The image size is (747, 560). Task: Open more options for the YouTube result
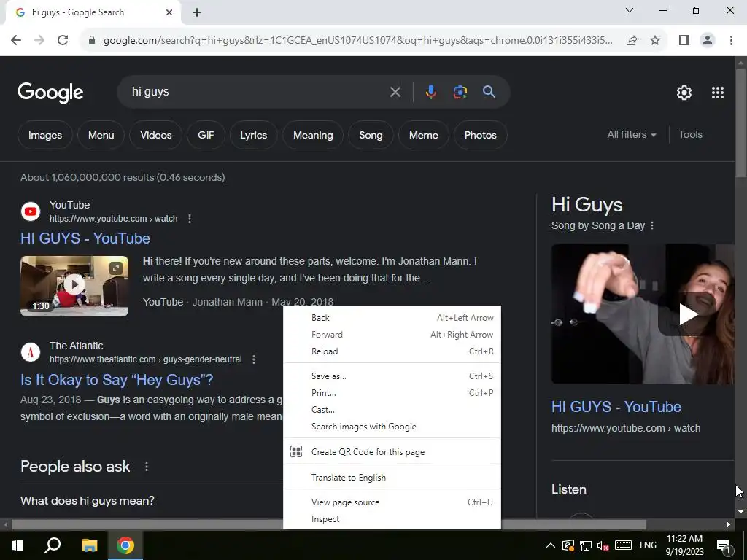point(190,219)
